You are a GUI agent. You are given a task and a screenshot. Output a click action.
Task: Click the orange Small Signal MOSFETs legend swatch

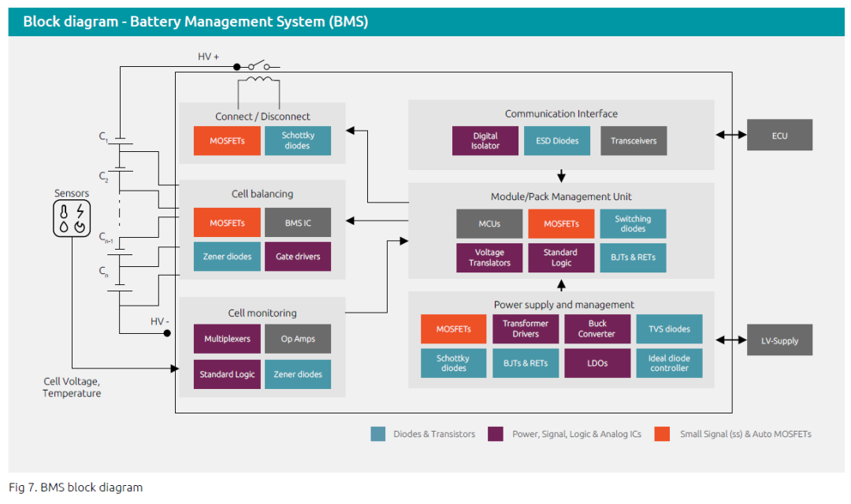[662, 434]
